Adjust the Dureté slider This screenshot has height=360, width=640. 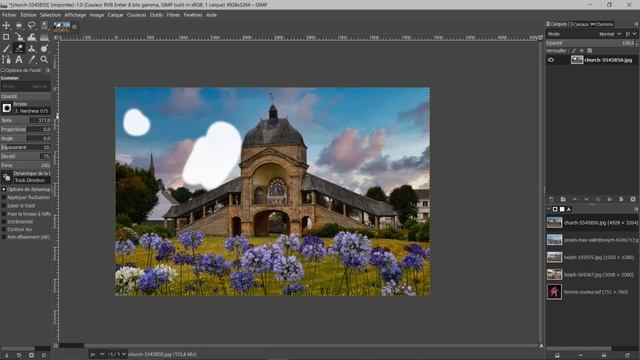coord(25,156)
